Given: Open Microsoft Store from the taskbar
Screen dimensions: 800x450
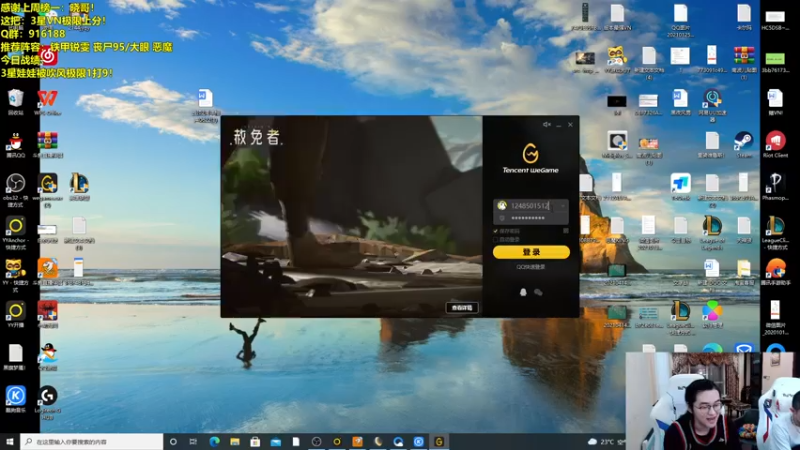Looking at the screenshot, I should point(255,441).
